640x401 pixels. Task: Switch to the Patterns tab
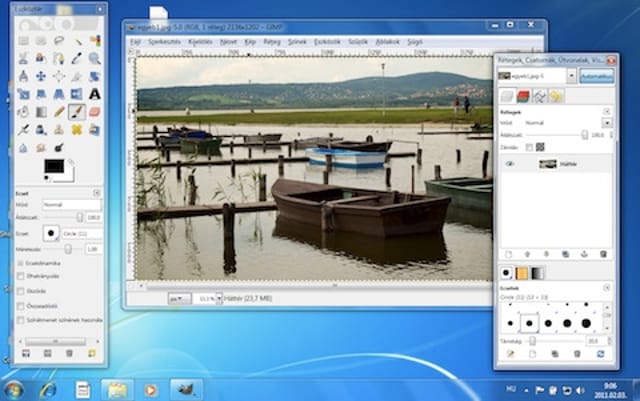(x=522, y=273)
